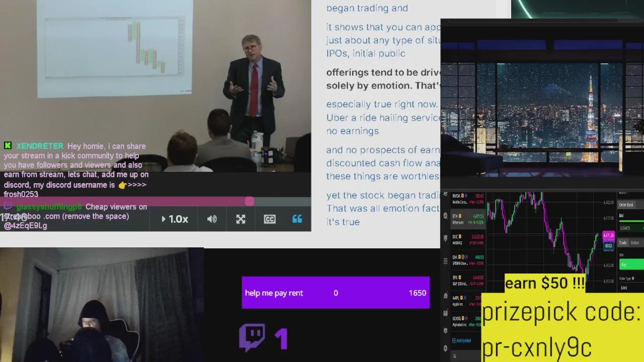Viewport: 644px width, 362px height.
Task: Switch to the Orders tab
Action: point(635,243)
